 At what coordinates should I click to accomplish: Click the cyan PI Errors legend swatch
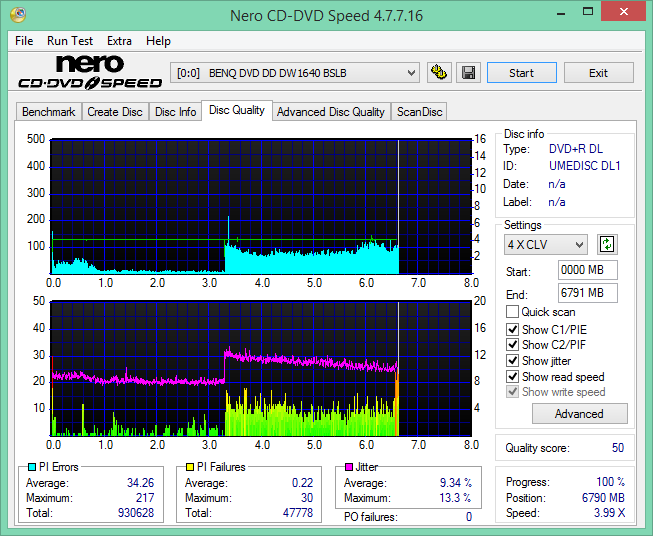(x=32, y=467)
